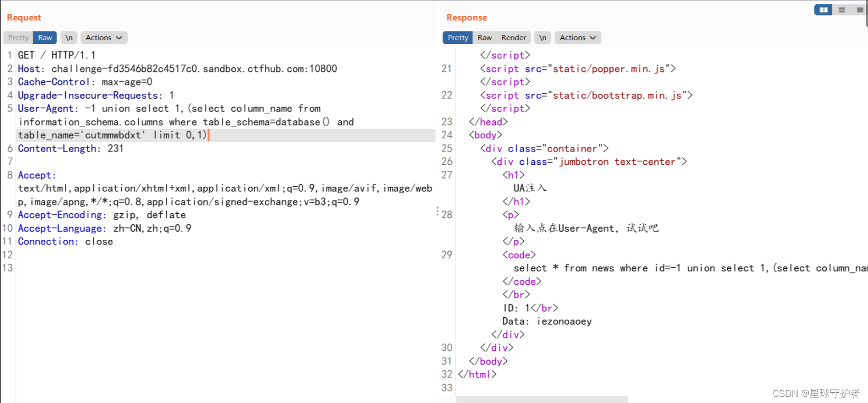868x403 pixels.
Task: Click the 输入点在User-Agent paragraph text
Action: (586, 228)
